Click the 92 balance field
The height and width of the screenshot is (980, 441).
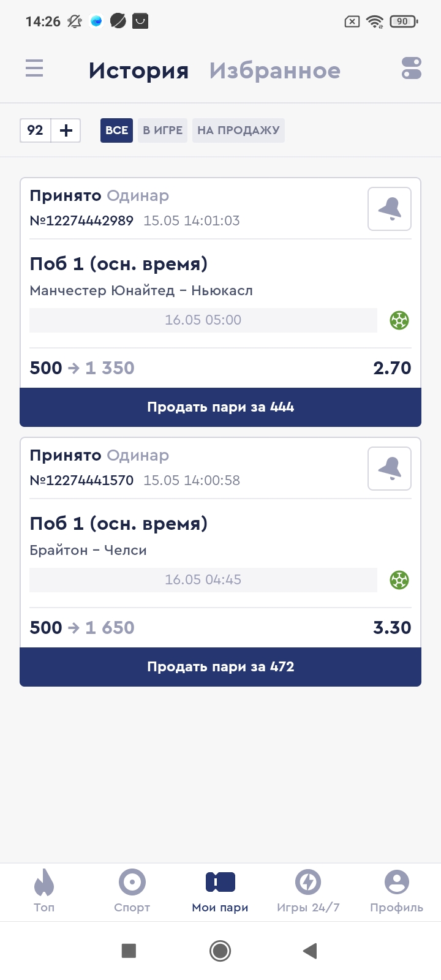(x=36, y=130)
